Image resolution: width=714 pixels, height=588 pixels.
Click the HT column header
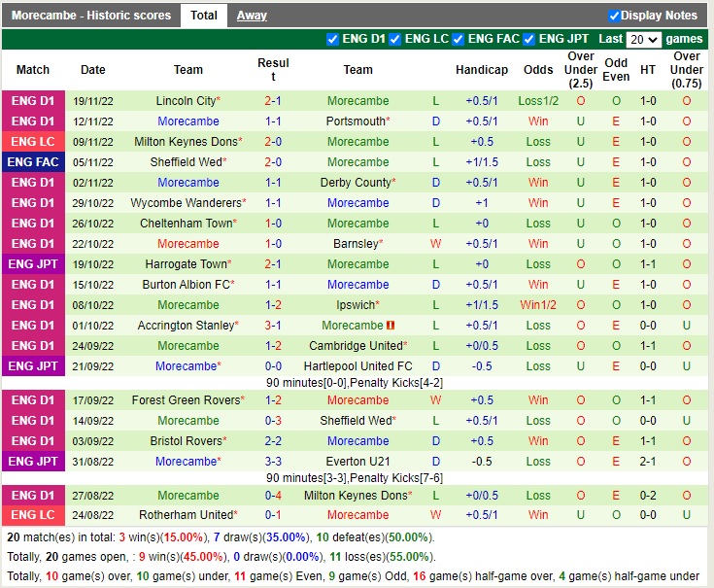coord(648,70)
